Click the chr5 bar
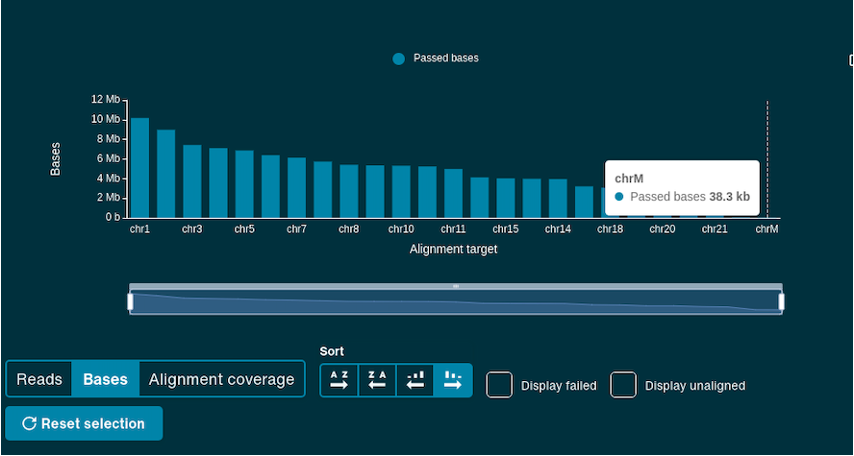The height and width of the screenshot is (456, 854). tap(245, 184)
